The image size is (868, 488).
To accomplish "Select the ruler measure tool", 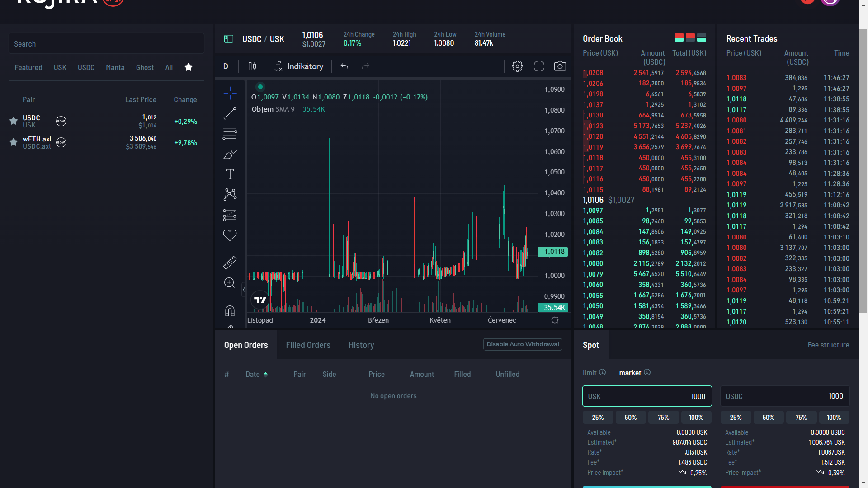I will pyautogui.click(x=230, y=263).
